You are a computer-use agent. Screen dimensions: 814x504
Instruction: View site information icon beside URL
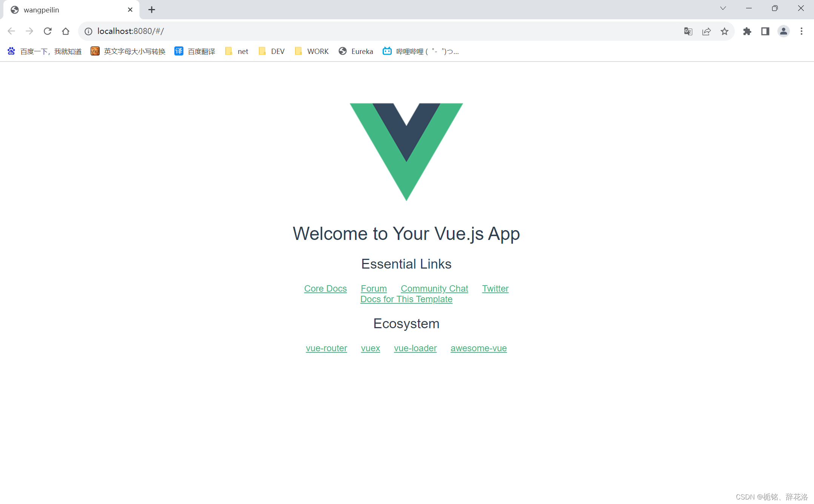[88, 31]
